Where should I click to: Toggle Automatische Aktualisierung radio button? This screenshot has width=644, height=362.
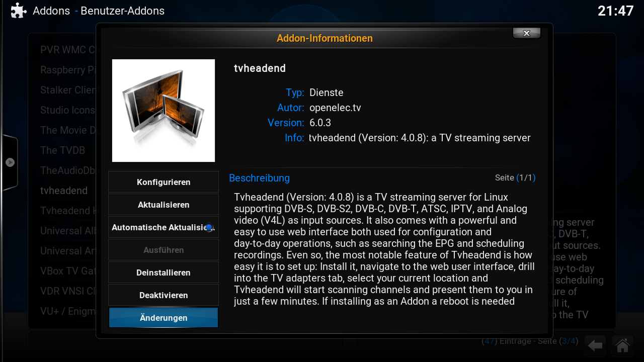pos(209,227)
